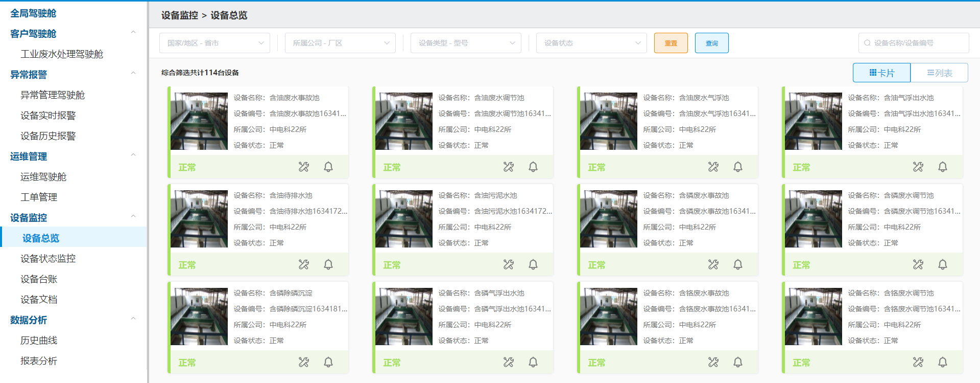
Task: Open maintenance tools icon on 含油废水气浮池 card
Action: point(713,167)
